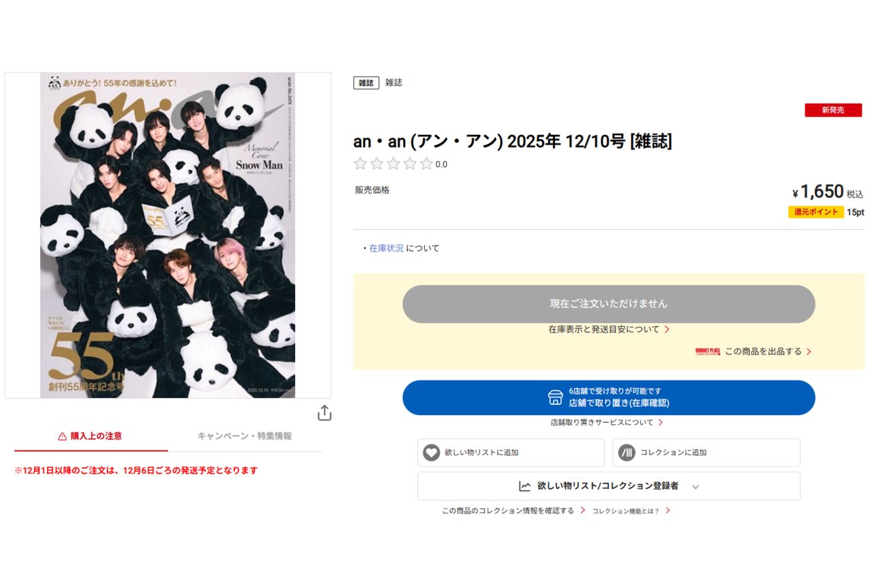Select the graph icon beside 欲しい物リスト/コレクション登録者
The height and width of the screenshot is (588, 882).
(526, 486)
